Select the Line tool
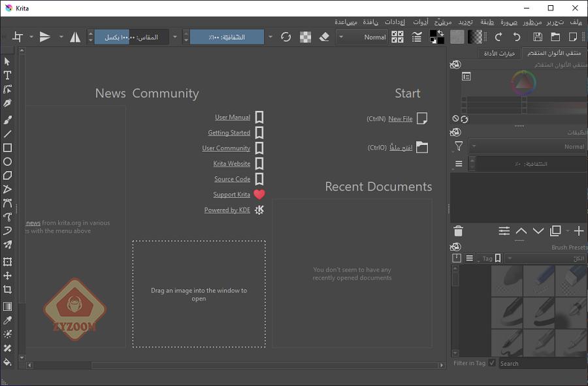Screen dimensions: 588x386 pos(7,134)
